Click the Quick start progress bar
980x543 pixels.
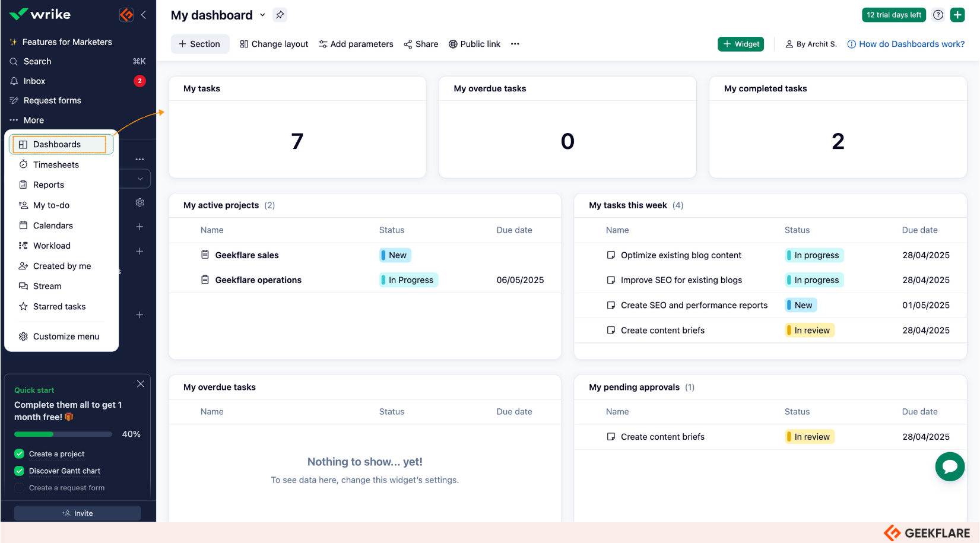62,434
